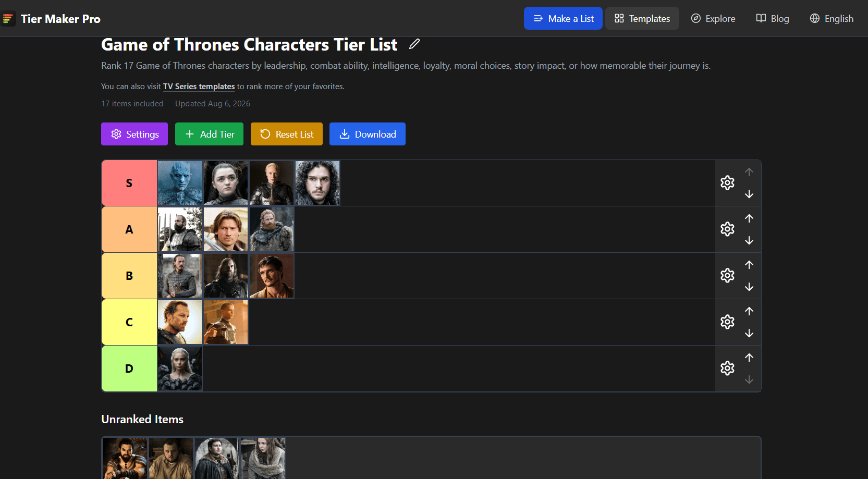Click the orange A tier label
This screenshot has height=479, width=868.
(x=129, y=229)
